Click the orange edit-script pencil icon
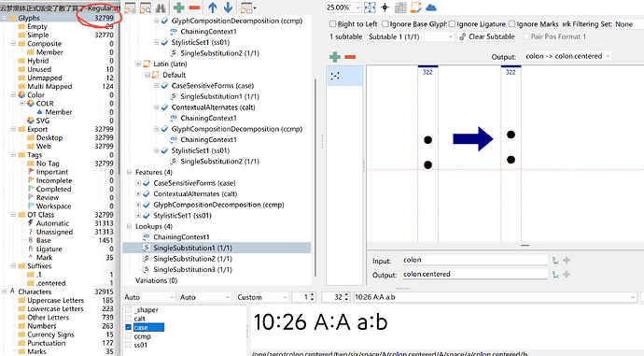The height and width of the screenshot is (356, 644). [415, 7]
